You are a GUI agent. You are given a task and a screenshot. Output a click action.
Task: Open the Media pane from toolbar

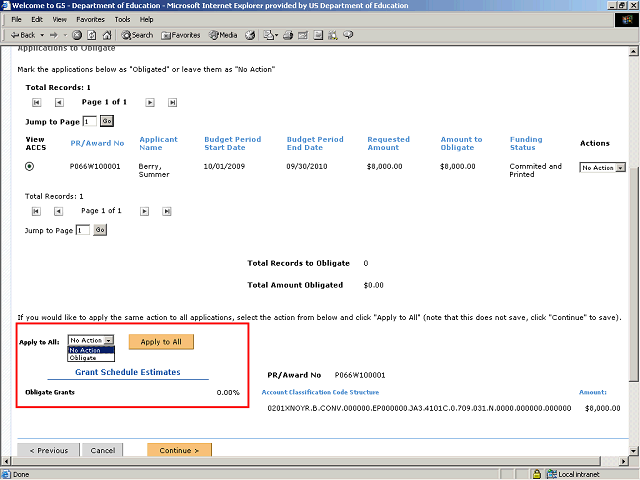click(x=223, y=35)
